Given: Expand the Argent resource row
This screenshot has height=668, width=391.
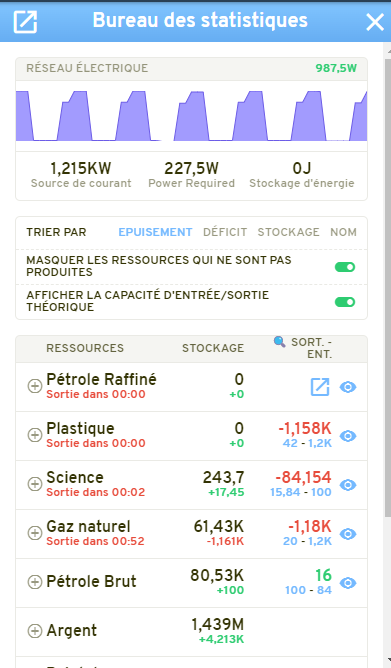Looking at the screenshot, I should (34, 631).
